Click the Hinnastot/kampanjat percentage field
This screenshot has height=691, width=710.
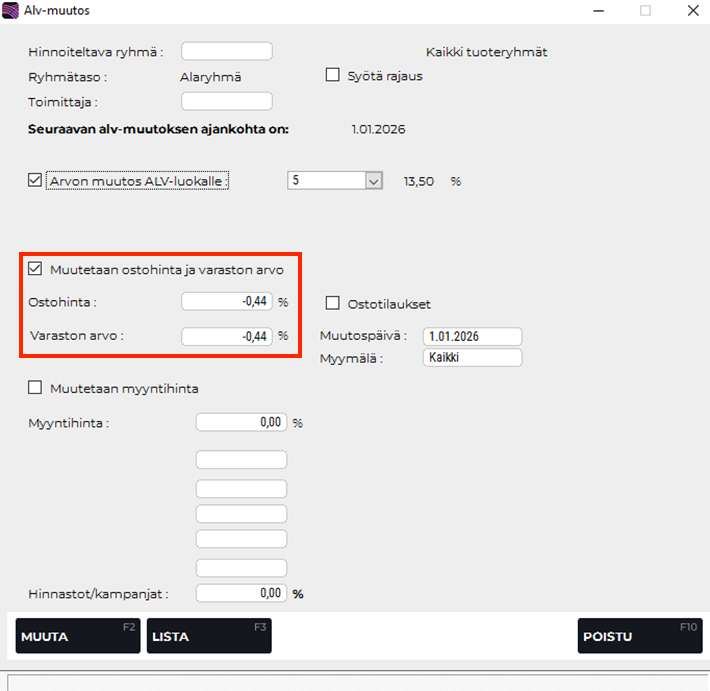click(241, 593)
